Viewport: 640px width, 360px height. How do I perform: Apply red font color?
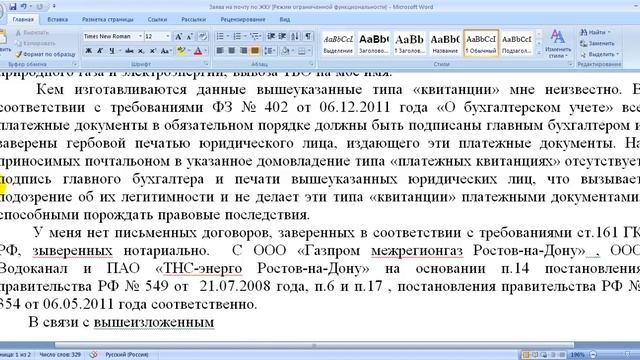198,51
